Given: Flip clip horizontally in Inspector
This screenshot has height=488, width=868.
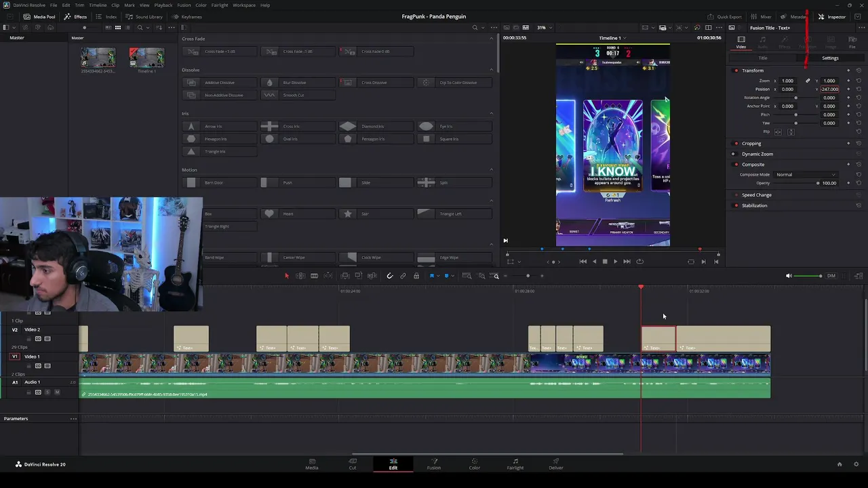Looking at the screenshot, I should coord(778,132).
